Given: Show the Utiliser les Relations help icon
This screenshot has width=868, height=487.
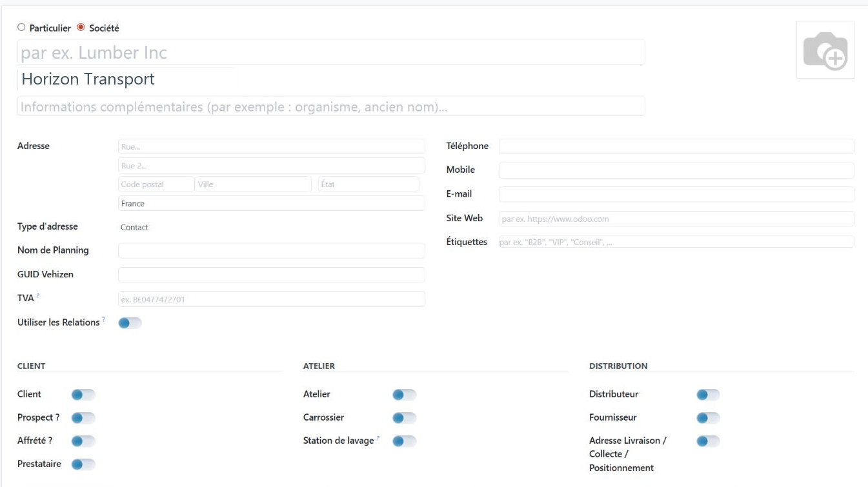Looking at the screenshot, I should (104, 320).
